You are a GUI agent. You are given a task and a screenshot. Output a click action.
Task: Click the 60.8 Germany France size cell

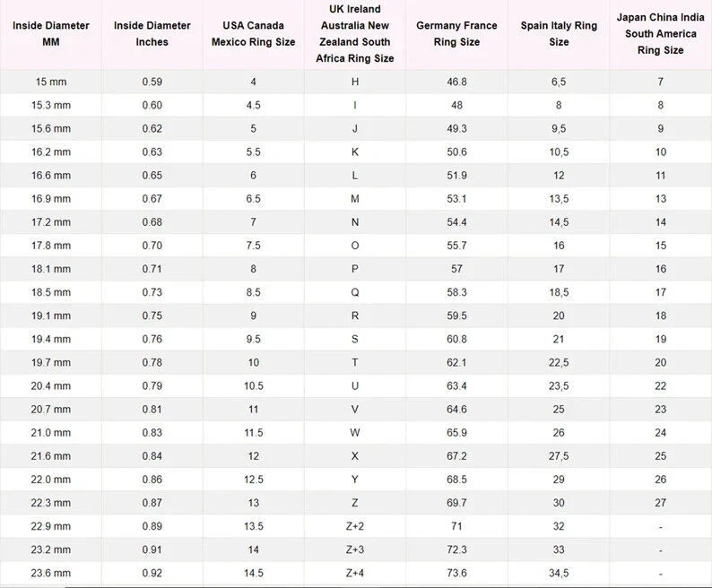(457, 339)
